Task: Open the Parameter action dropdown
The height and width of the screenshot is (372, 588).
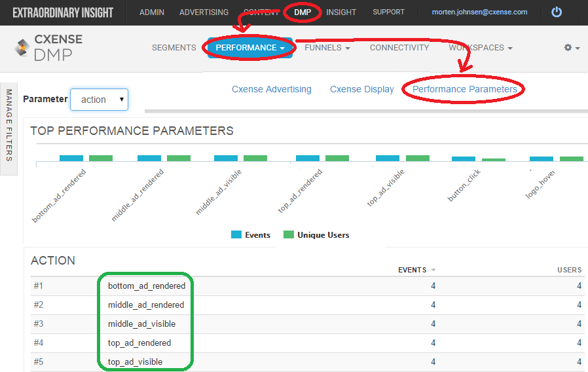Action: (100, 100)
